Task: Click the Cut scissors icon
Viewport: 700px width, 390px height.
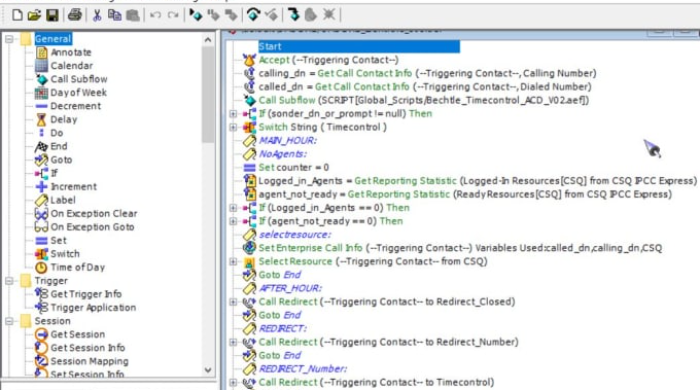Action: tap(97, 15)
